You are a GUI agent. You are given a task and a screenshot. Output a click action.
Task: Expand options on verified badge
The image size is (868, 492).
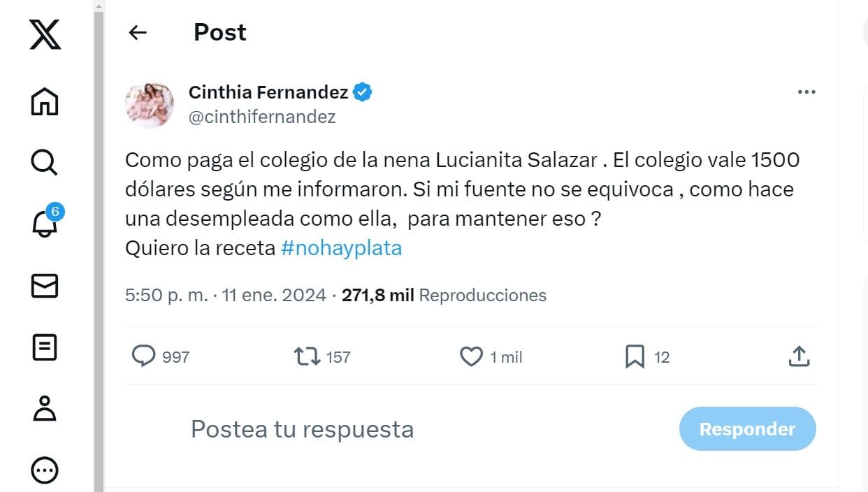pyautogui.click(x=362, y=90)
